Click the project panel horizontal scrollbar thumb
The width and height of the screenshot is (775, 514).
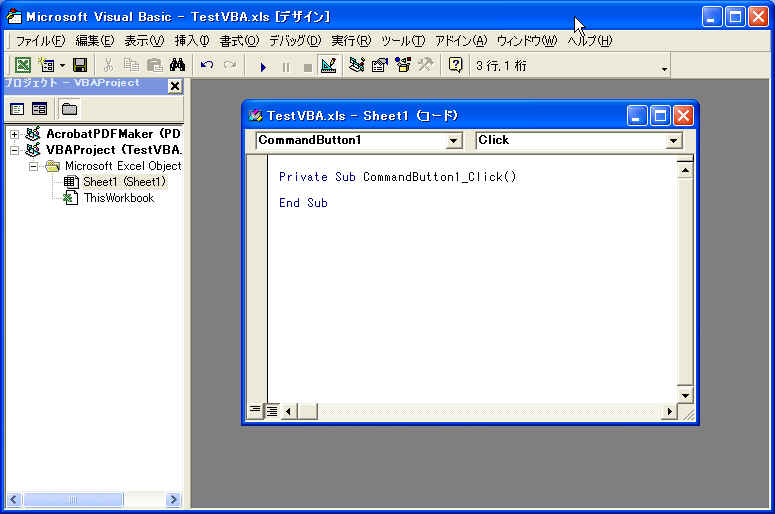coord(73,499)
